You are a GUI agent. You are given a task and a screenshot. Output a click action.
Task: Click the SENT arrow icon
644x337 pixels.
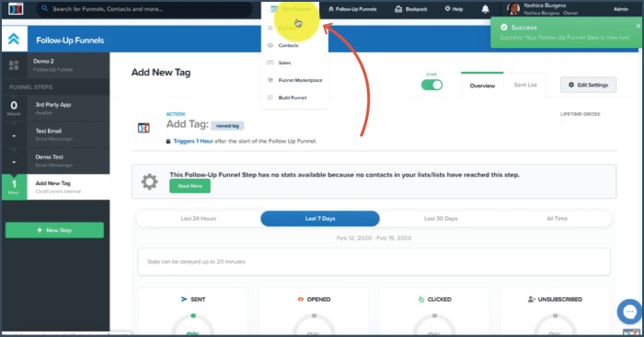pyautogui.click(x=184, y=299)
